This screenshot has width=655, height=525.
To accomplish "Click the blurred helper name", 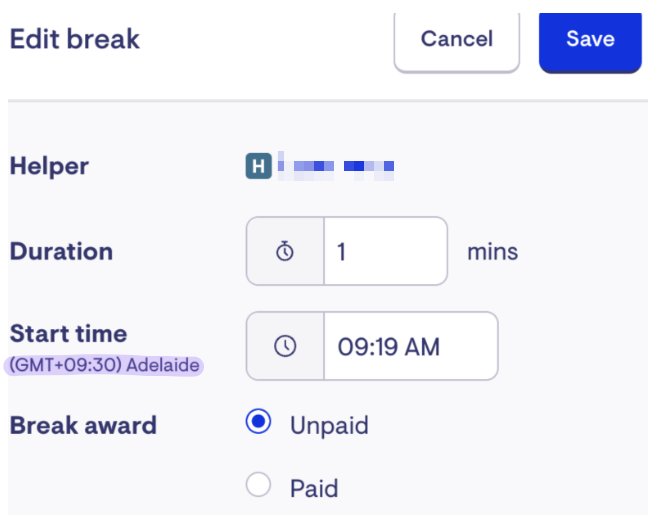I will 336,166.
